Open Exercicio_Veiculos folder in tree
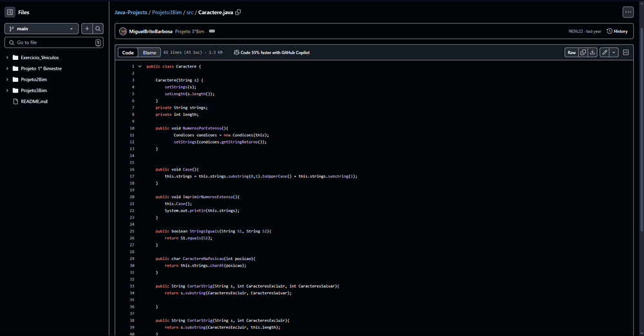 click(39, 57)
